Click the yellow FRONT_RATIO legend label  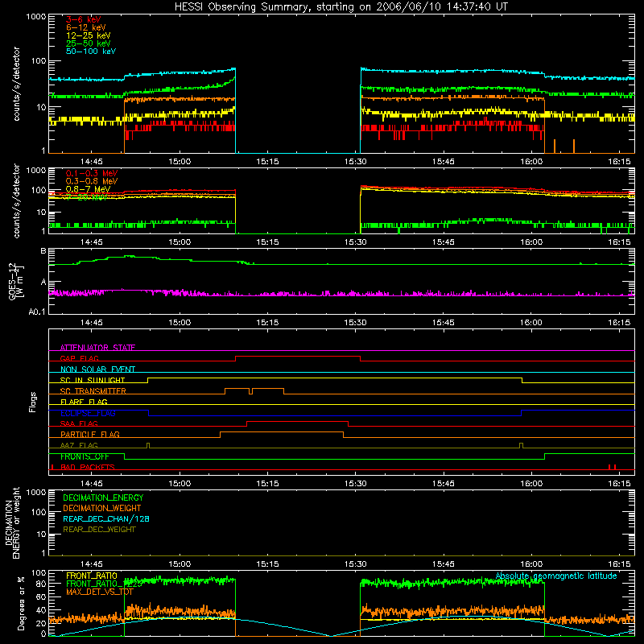(x=92, y=576)
